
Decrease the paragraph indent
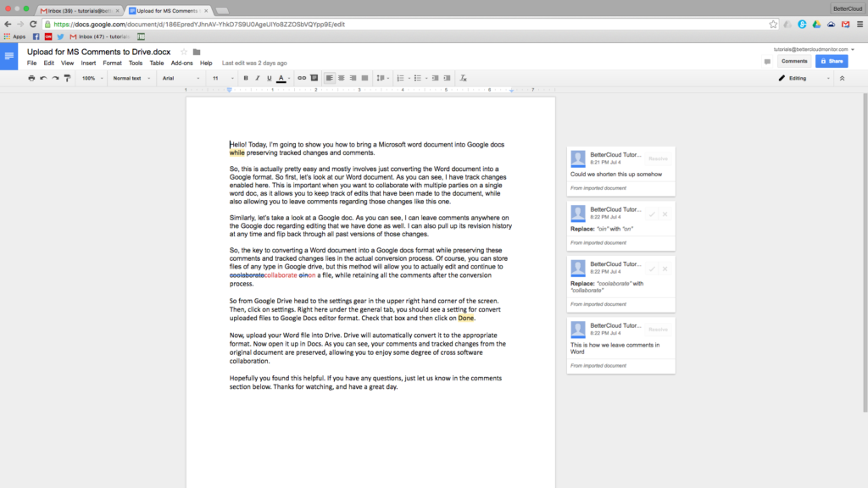pos(435,78)
